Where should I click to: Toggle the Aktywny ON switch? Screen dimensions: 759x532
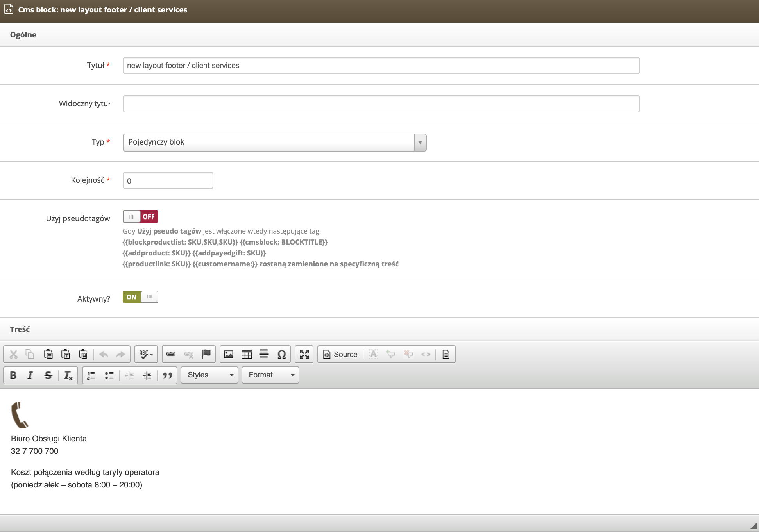tap(140, 297)
